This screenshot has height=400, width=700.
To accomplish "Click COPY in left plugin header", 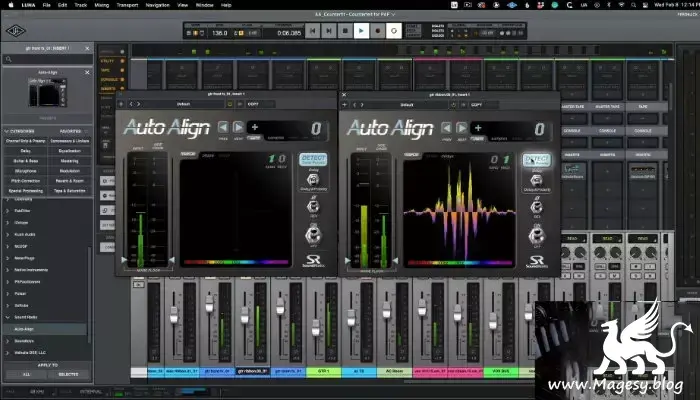I will 253,104.
